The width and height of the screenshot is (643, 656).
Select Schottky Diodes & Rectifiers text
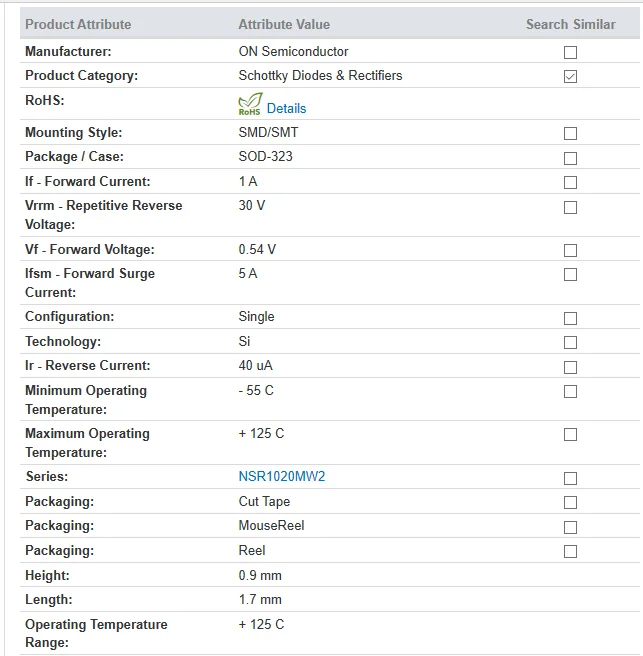320,75
